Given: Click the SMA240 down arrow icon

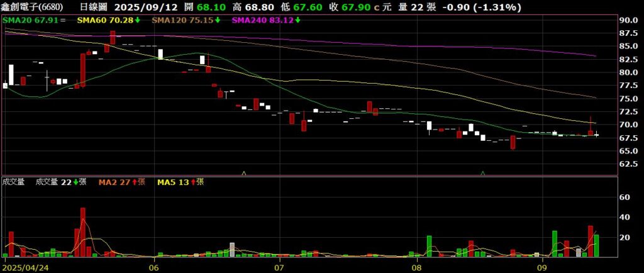Looking at the screenshot, I should [297, 21].
